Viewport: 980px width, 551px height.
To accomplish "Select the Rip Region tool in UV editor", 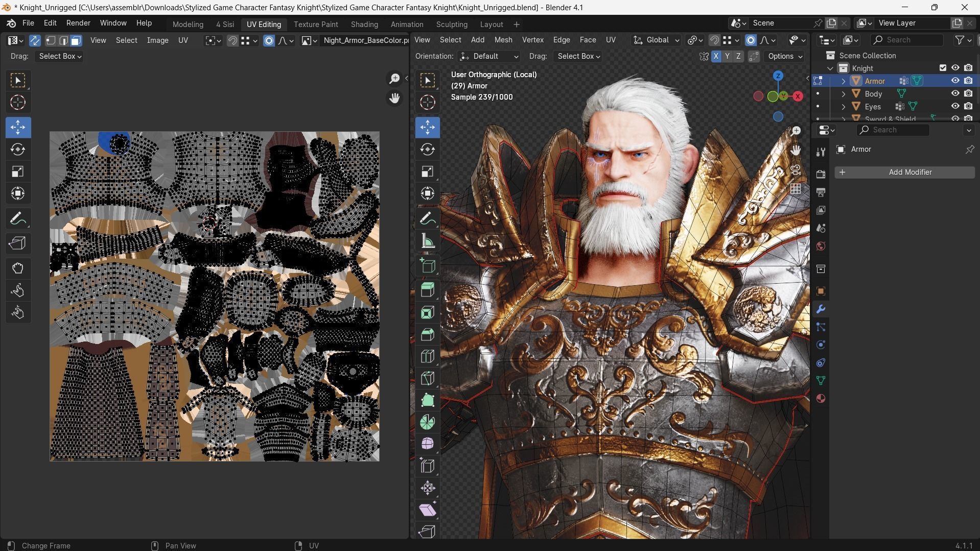I will pyautogui.click(x=18, y=243).
